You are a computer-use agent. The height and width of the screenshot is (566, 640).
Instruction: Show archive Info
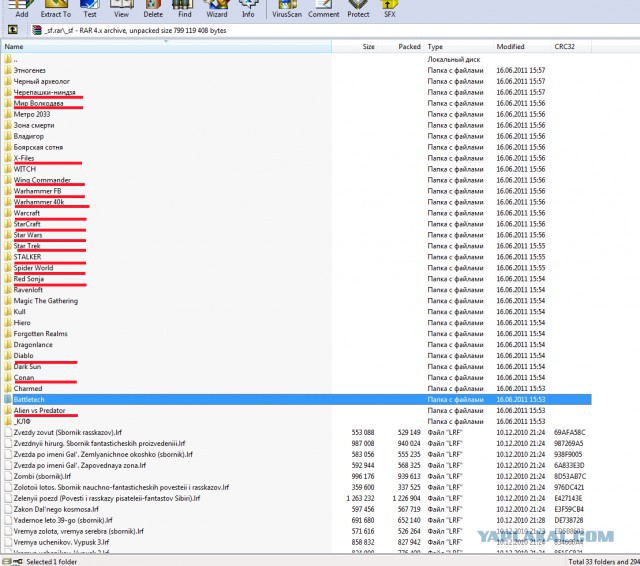pos(248,9)
